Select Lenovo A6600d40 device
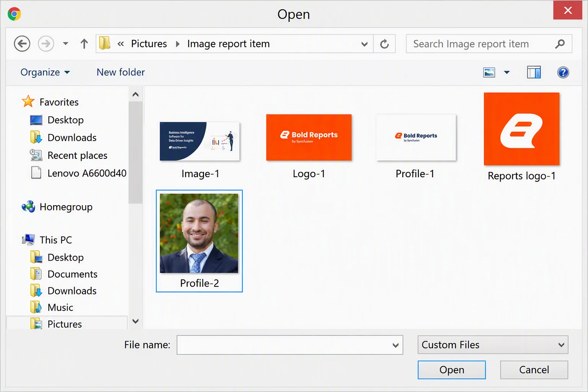 (78, 173)
